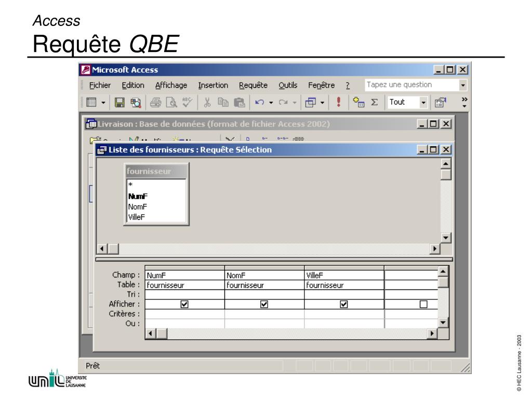Click the Print toolbar icon
Viewport: 532px width, 399px height.
click(156, 102)
